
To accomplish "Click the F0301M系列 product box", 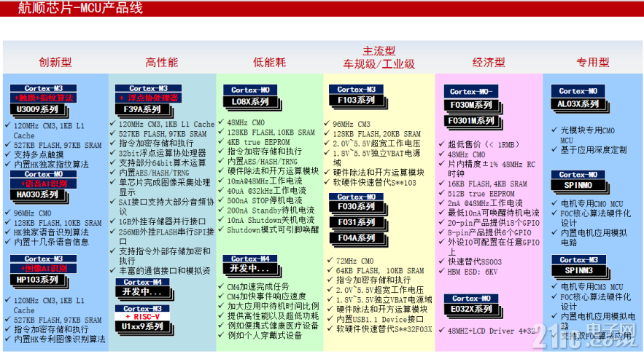I will tap(471, 121).
